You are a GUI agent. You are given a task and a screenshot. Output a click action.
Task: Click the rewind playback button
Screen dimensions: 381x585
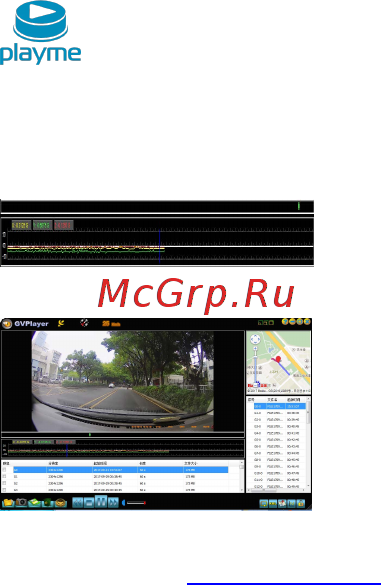[x=78, y=503]
